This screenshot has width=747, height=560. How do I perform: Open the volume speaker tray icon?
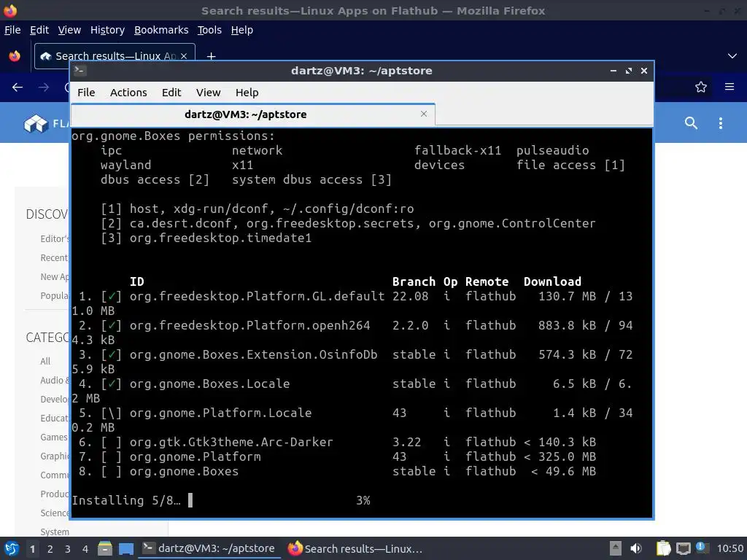[635, 548]
